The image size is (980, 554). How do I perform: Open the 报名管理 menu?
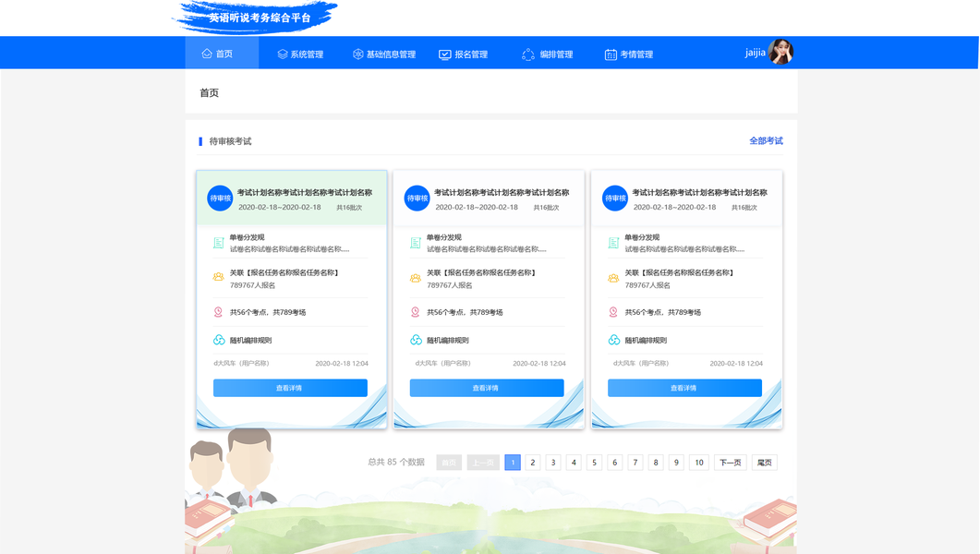tap(463, 54)
